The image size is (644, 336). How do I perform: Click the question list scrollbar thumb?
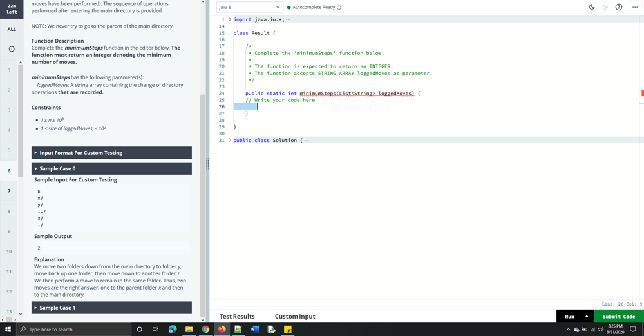(21, 121)
